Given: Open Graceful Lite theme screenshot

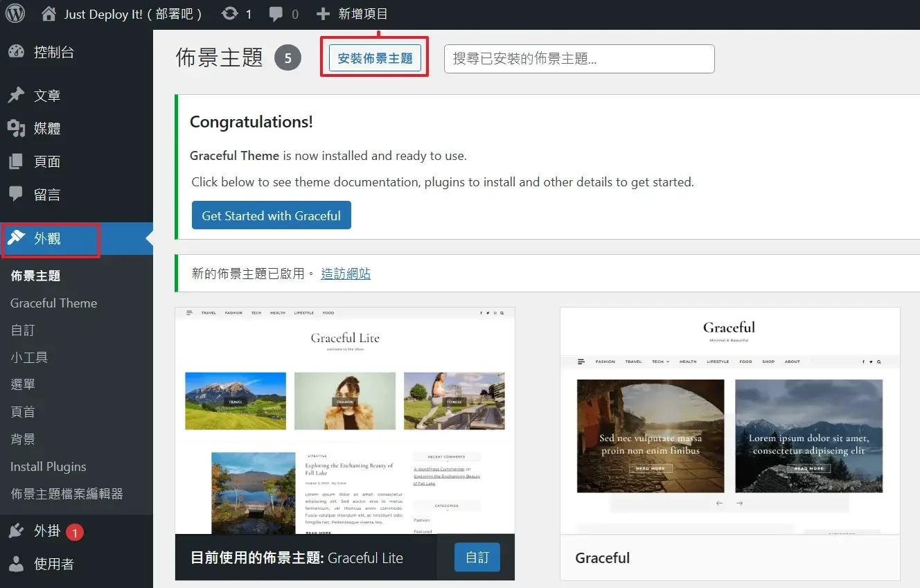Looking at the screenshot, I should pos(345,420).
